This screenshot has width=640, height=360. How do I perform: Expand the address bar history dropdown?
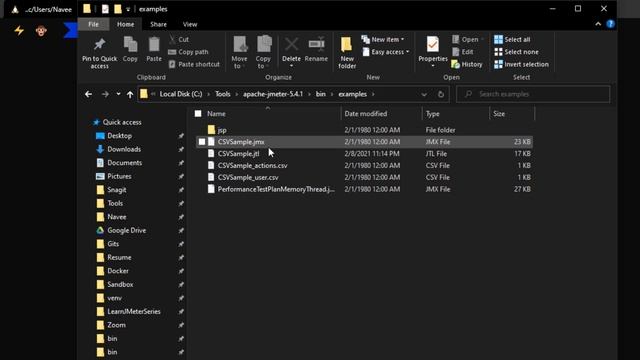424,94
